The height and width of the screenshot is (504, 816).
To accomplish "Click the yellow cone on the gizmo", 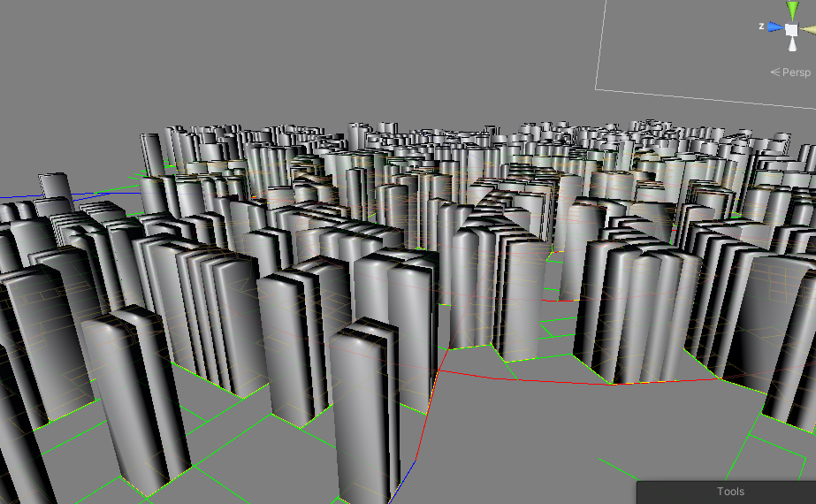I will tap(808, 30).
